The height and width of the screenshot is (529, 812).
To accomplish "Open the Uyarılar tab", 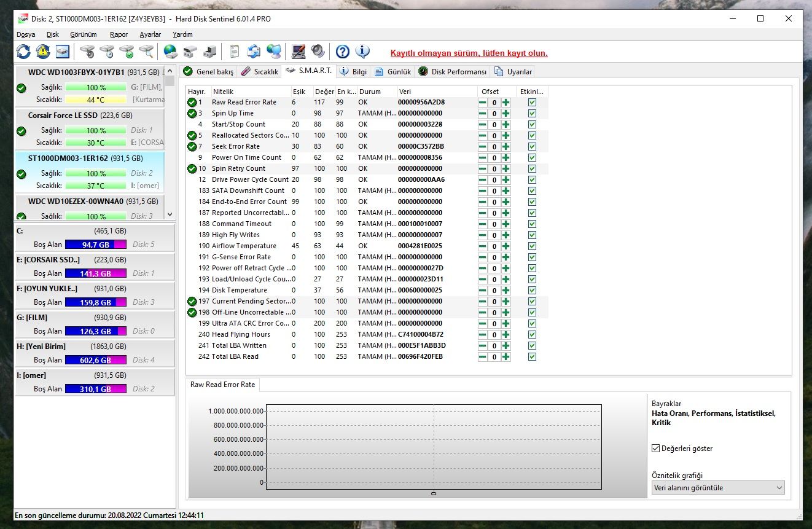I will pos(513,72).
